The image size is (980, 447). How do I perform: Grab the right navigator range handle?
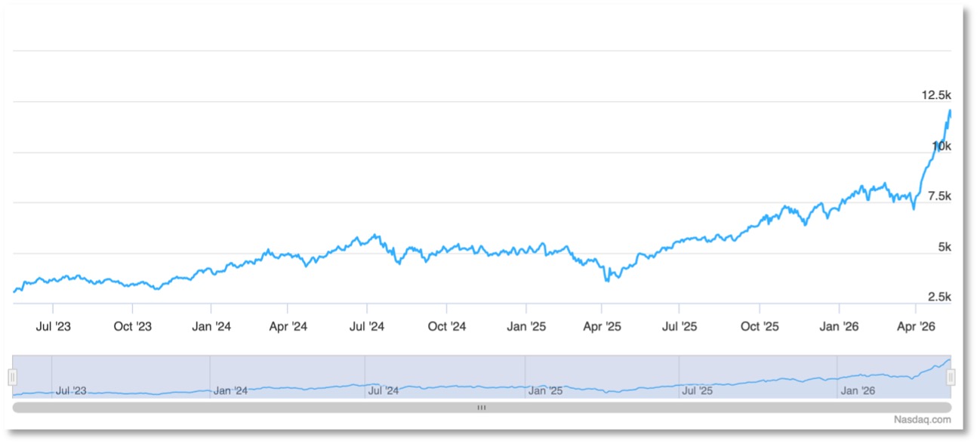(951, 376)
